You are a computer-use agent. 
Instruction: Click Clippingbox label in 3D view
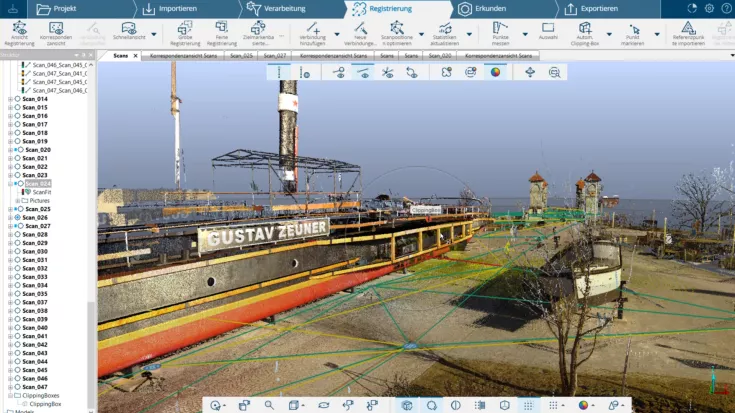[426, 210]
